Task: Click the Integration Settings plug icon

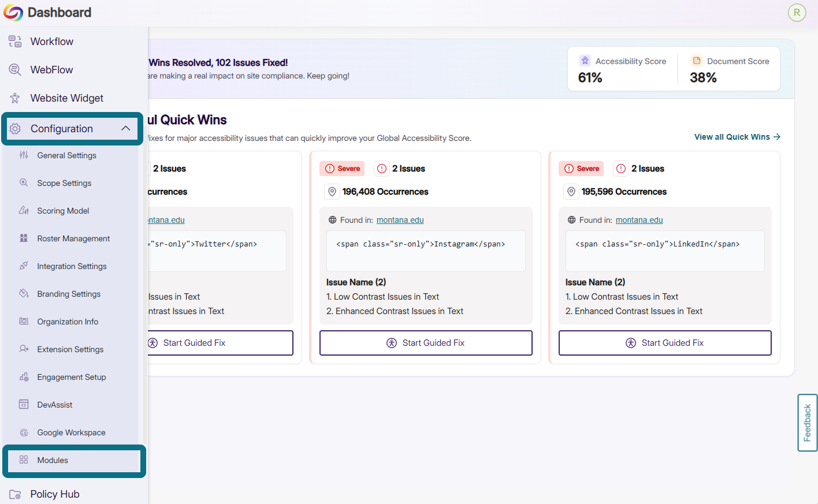Action: (24, 266)
